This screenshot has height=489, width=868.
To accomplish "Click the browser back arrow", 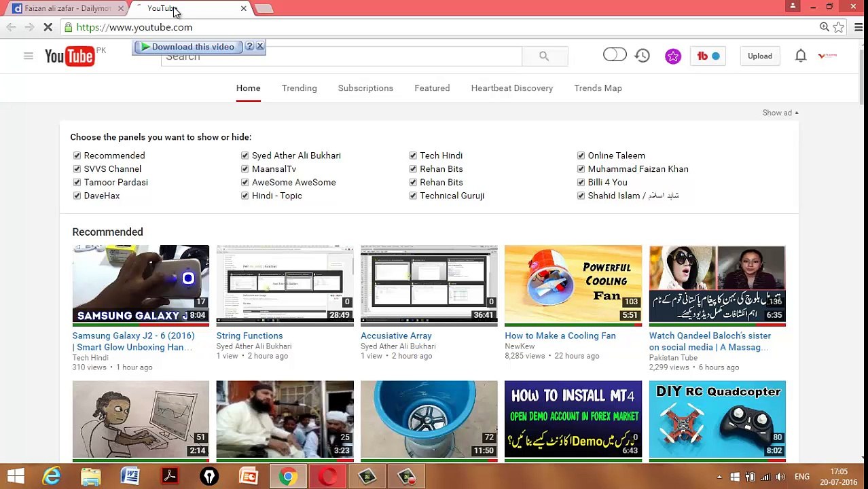I will pos(11,27).
